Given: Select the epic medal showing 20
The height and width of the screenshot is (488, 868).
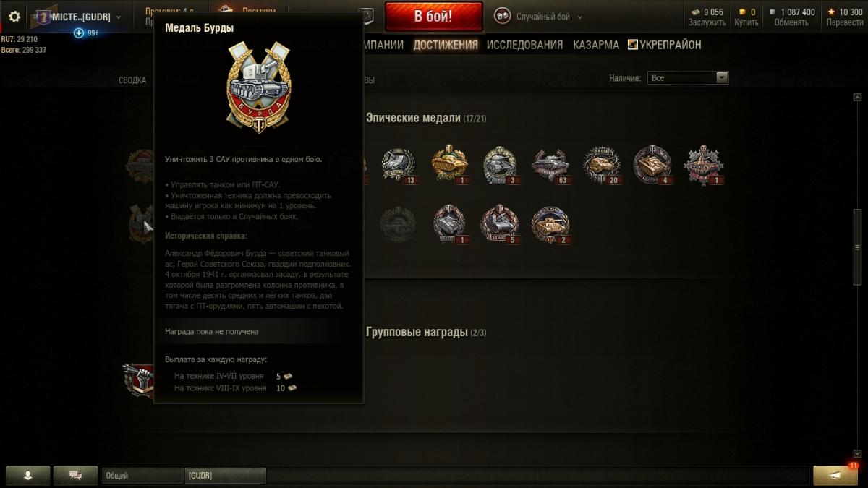Looking at the screenshot, I should 602,165.
